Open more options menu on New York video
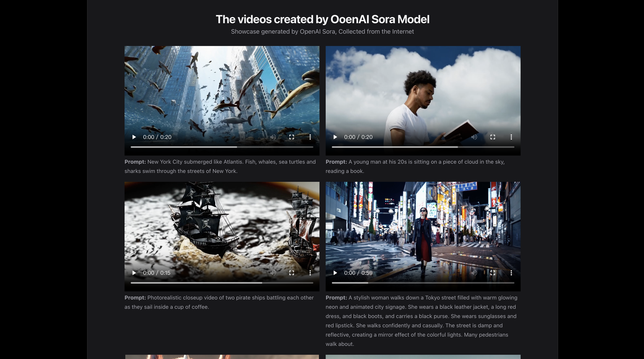This screenshot has height=359, width=644. [310, 137]
